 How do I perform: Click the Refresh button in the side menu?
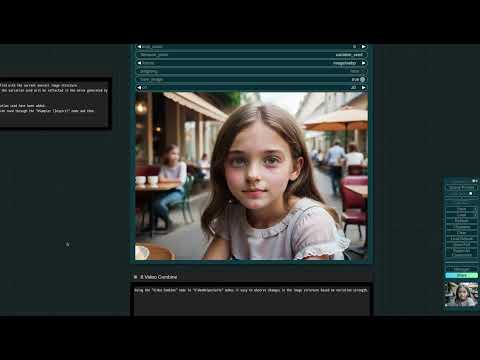point(462,221)
